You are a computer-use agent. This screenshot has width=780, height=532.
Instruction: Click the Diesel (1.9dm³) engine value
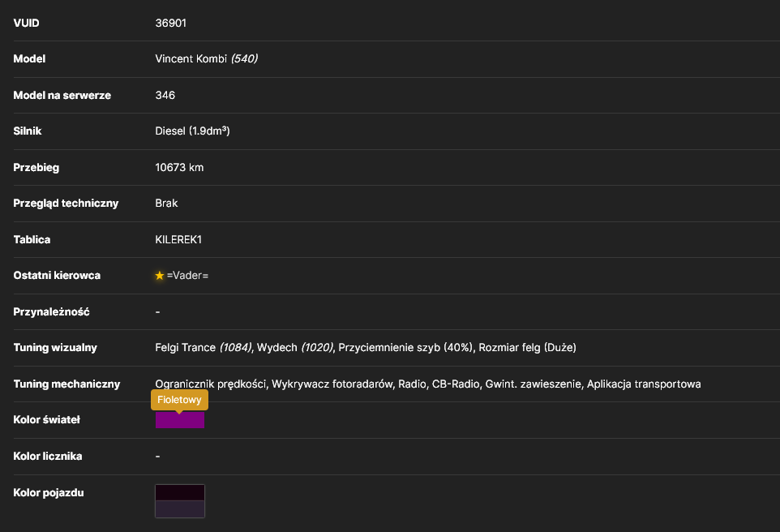(192, 131)
